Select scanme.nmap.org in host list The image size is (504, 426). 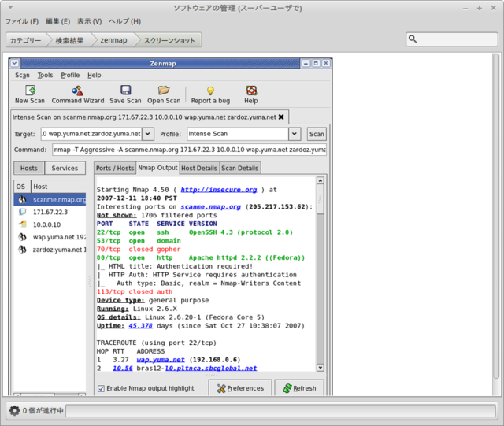point(50,200)
